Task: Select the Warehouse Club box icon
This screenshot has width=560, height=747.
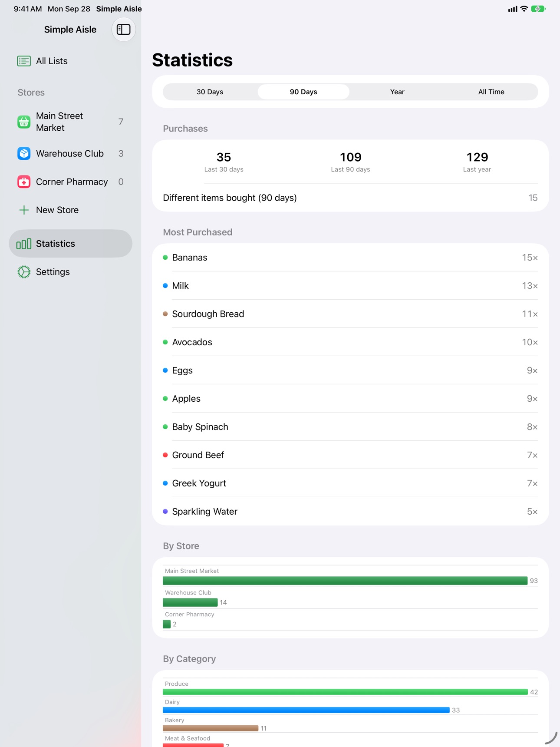Action: click(x=24, y=153)
